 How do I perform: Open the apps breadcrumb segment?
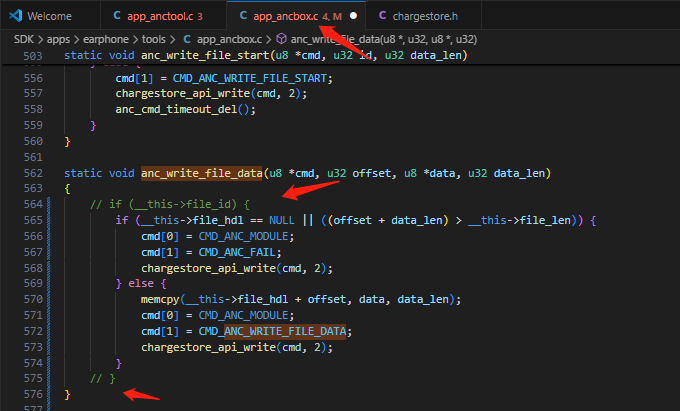tap(58, 39)
